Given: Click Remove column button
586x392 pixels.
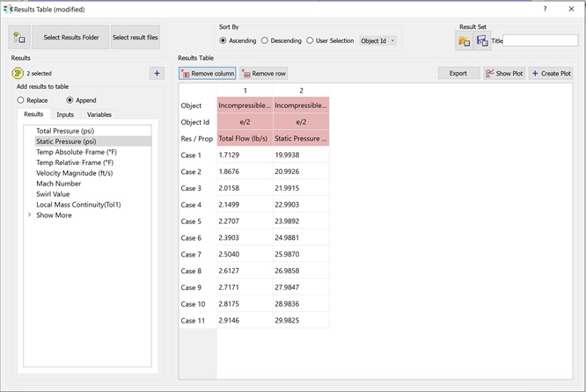Looking at the screenshot, I should pyautogui.click(x=208, y=74).
